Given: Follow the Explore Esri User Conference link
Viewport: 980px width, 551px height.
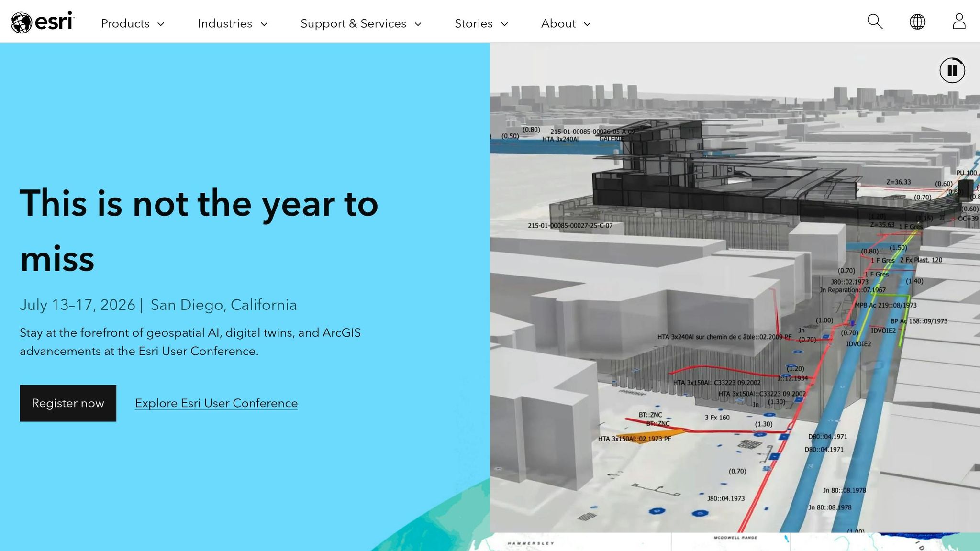Looking at the screenshot, I should point(216,403).
